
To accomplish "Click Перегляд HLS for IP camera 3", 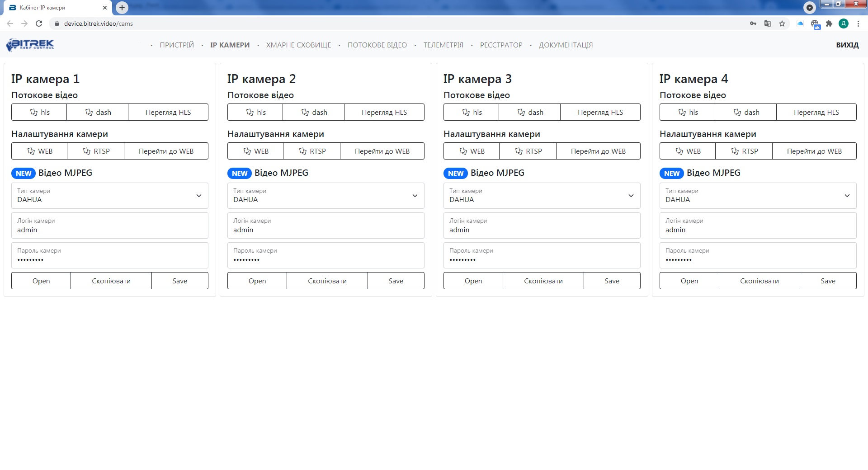I will 600,112.
